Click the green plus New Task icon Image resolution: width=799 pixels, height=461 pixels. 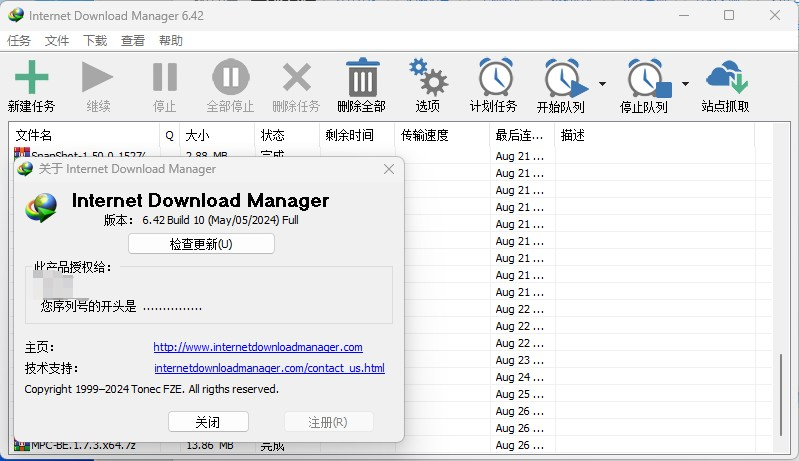tap(31, 78)
